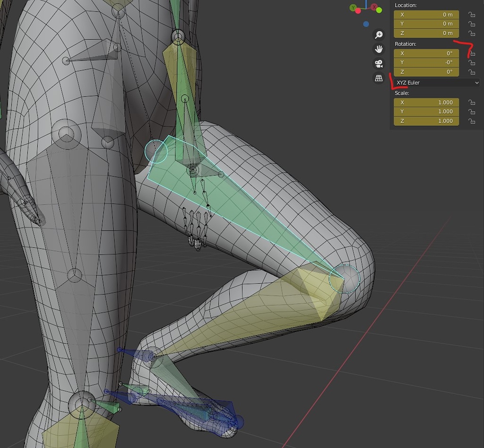This screenshot has height=448, width=484.
Task: Click the Location X value field
Action: [426, 15]
